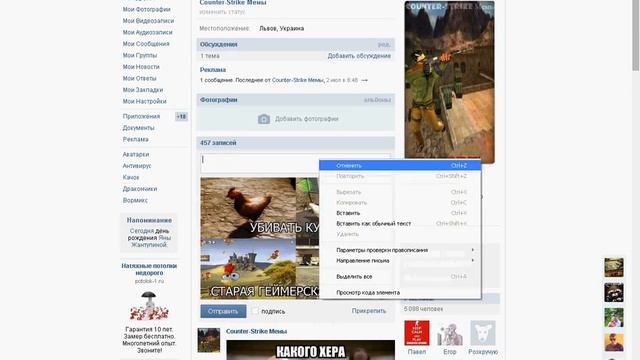Screen dimensions: 640x360
Task: Choose Вставить in context menu
Action: tap(400, 213)
